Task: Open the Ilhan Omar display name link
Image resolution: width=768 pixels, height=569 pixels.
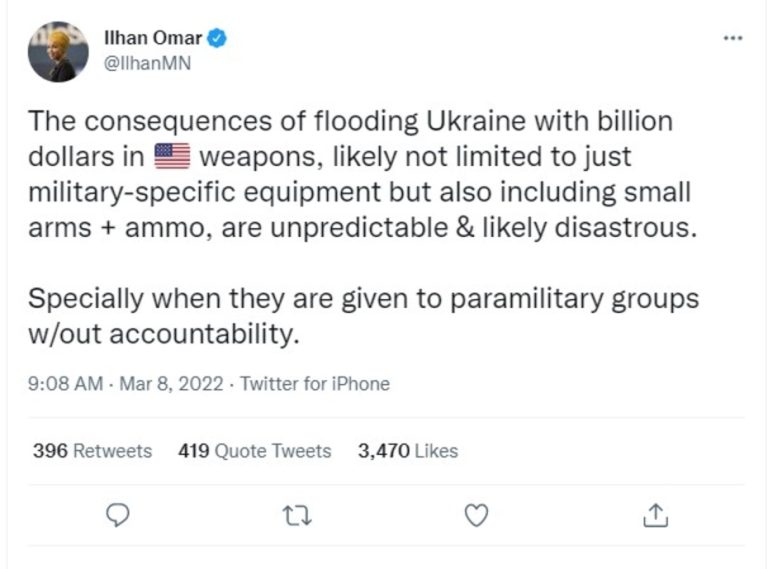Action: tap(152, 38)
